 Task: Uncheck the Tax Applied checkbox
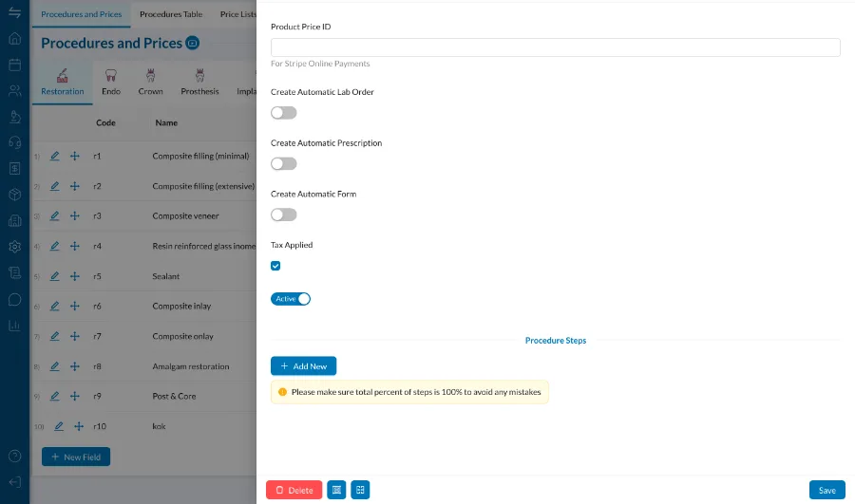tap(275, 266)
